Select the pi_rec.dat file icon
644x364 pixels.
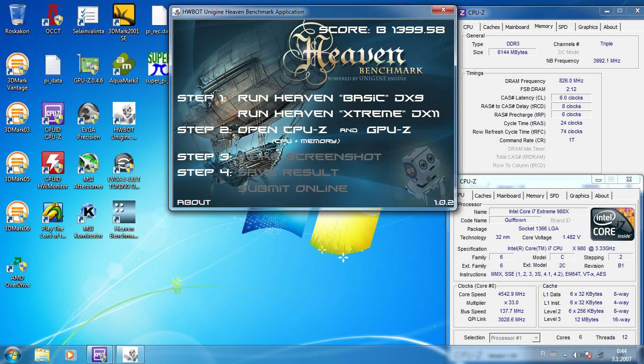tap(157, 19)
